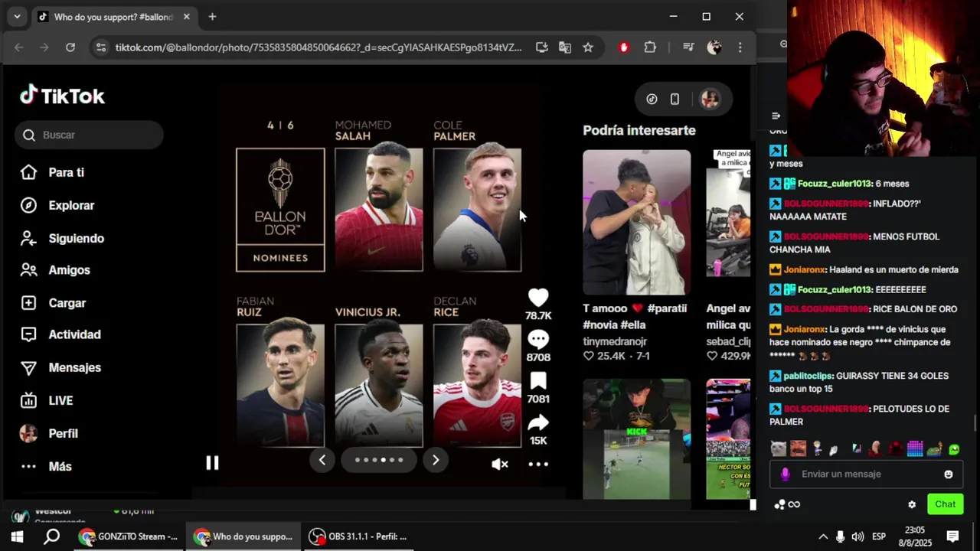Share post with arrow icon

[538, 422]
